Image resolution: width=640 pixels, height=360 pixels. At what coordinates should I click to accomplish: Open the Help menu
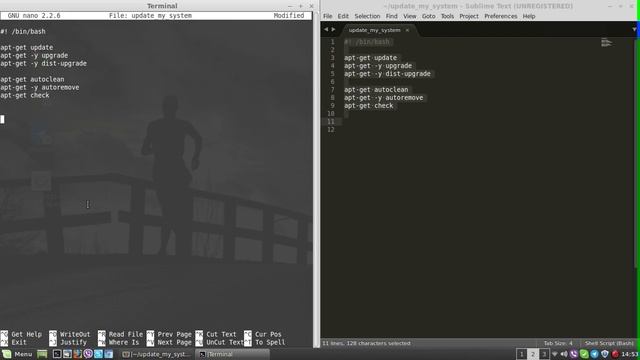pos(529,16)
